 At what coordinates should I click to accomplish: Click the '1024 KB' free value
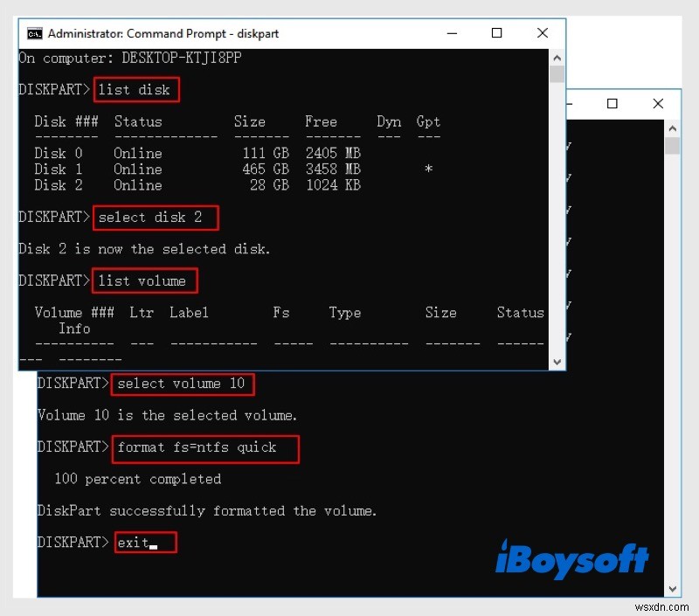pyautogui.click(x=333, y=185)
